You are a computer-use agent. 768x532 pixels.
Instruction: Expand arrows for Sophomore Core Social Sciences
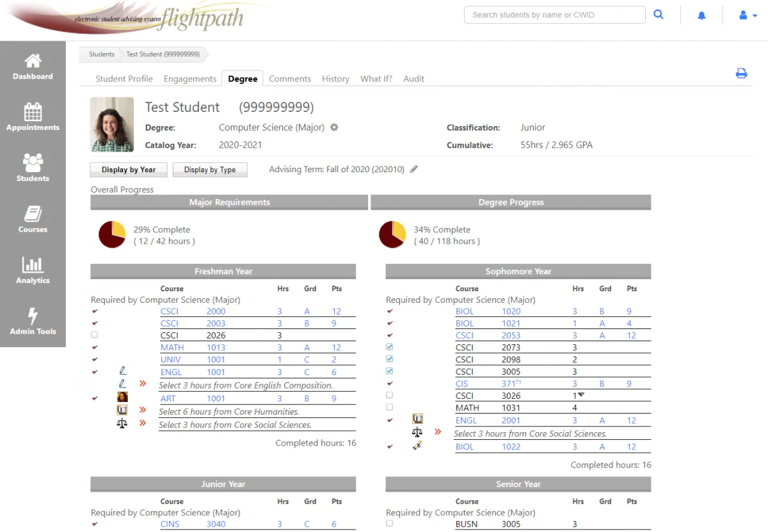pyautogui.click(x=438, y=432)
